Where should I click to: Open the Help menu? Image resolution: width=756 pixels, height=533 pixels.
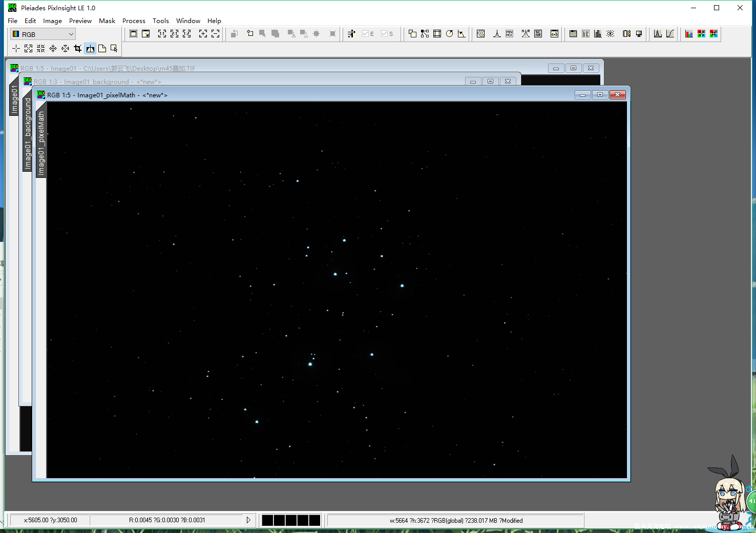214,21
